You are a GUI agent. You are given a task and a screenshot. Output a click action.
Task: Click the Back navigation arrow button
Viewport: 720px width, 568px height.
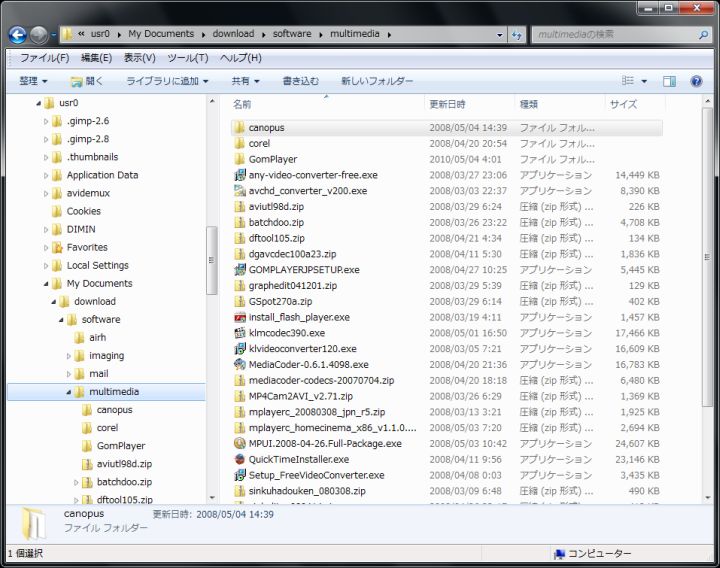click(x=17, y=34)
